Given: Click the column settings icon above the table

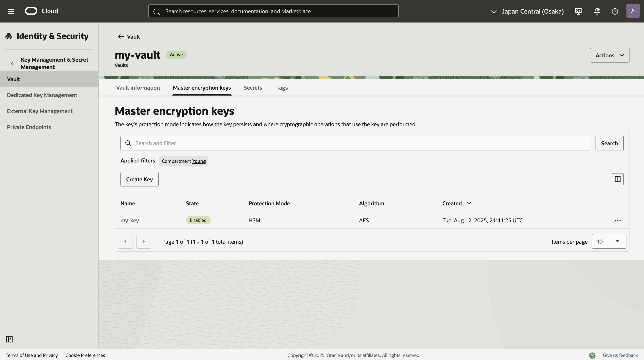Looking at the screenshot, I should tap(617, 179).
